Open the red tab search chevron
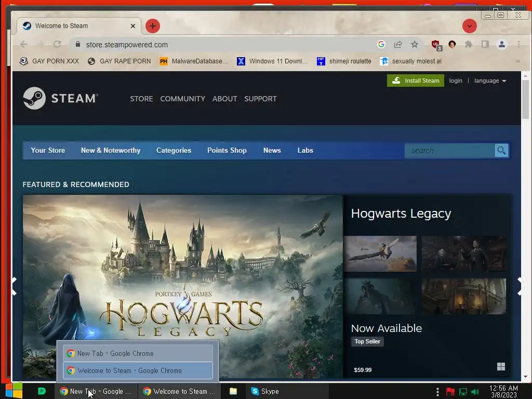532x399 pixels. pyautogui.click(x=470, y=26)
